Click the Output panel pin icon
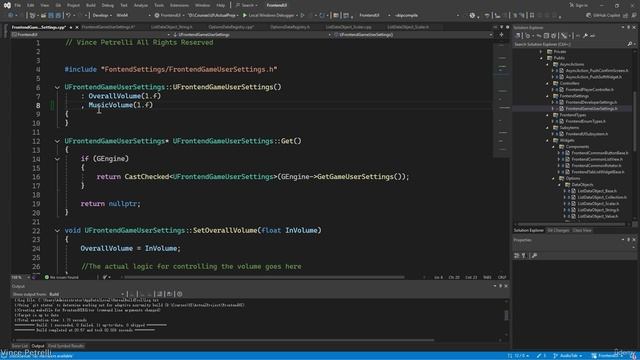Screen dimensions: 640x360 tap(501, 286)
